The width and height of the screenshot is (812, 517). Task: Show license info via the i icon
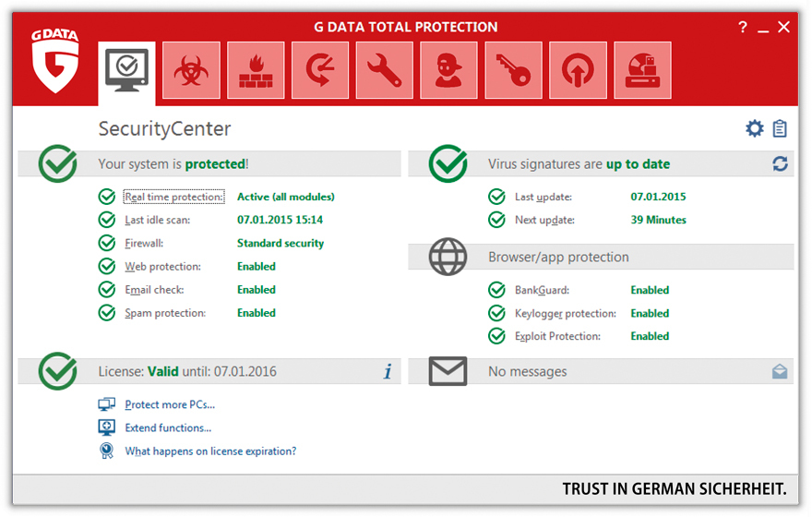coord(388,371)
